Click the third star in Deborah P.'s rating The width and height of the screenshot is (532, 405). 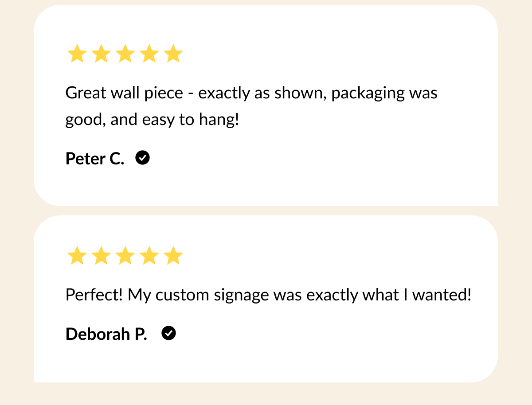click(x=125, y=256)
